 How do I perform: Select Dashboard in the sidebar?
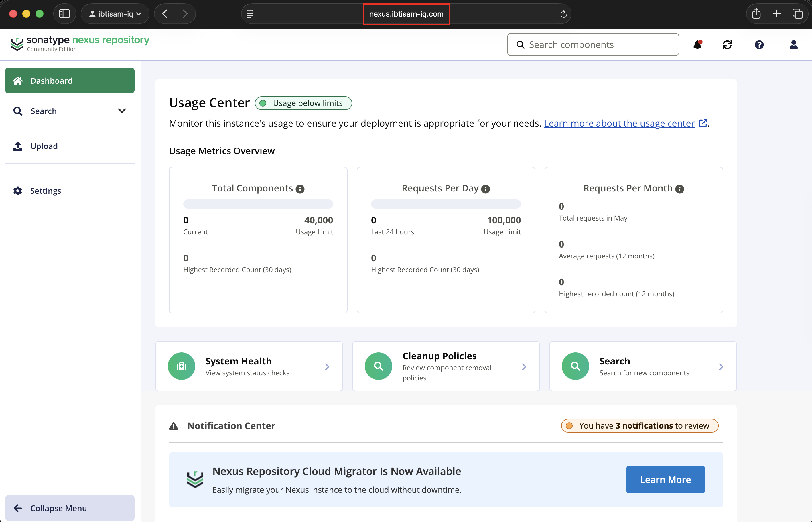pos(70,80)
